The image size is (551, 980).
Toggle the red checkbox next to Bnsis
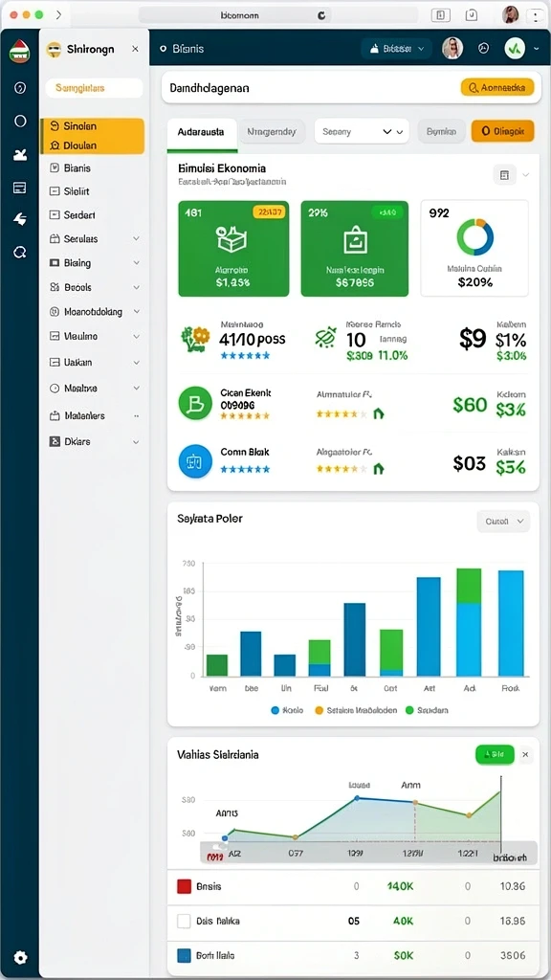tap(184, 886)
